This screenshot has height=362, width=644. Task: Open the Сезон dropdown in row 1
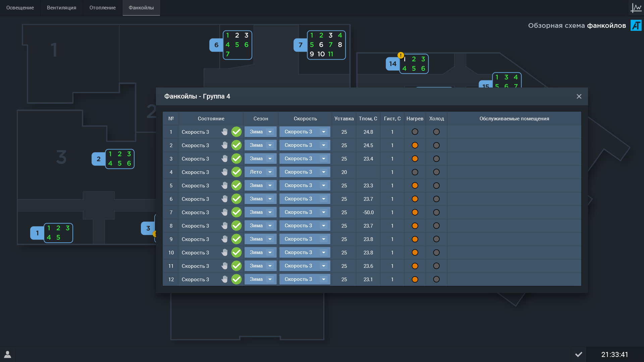[261, 132]
